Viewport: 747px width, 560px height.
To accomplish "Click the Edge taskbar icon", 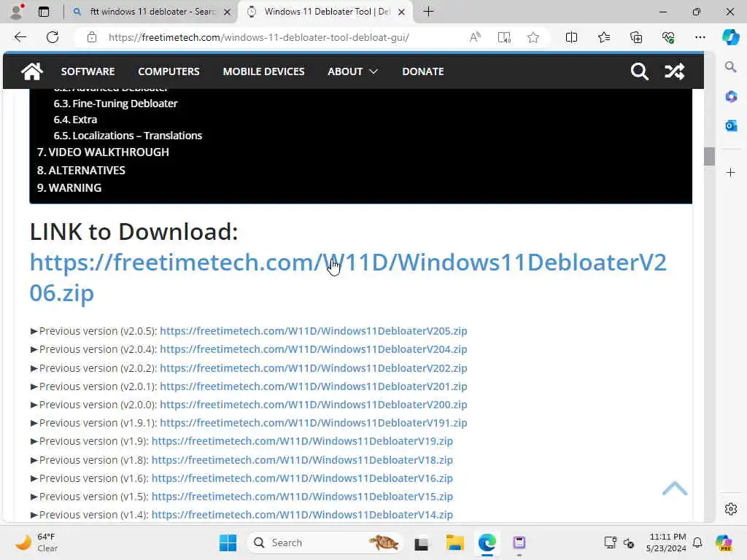I will [487, 542].
